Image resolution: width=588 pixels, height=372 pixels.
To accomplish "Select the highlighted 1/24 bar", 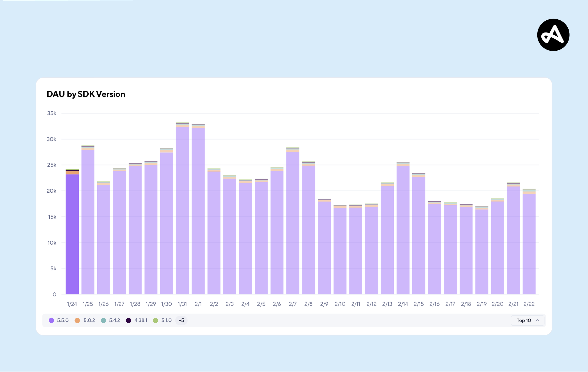I will [72, 231].
